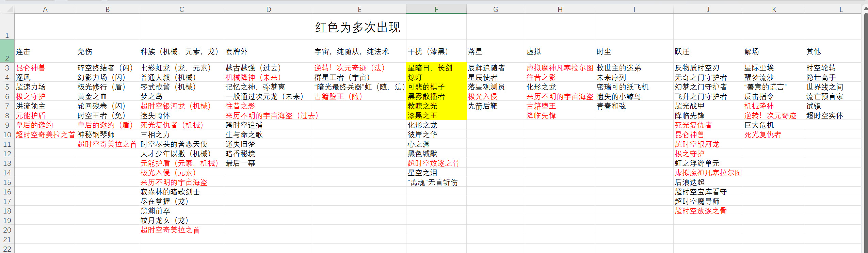Click the vertical scrollbar thumb
Image resolution: width=868 pixels, height=253 pixels.
866,129
